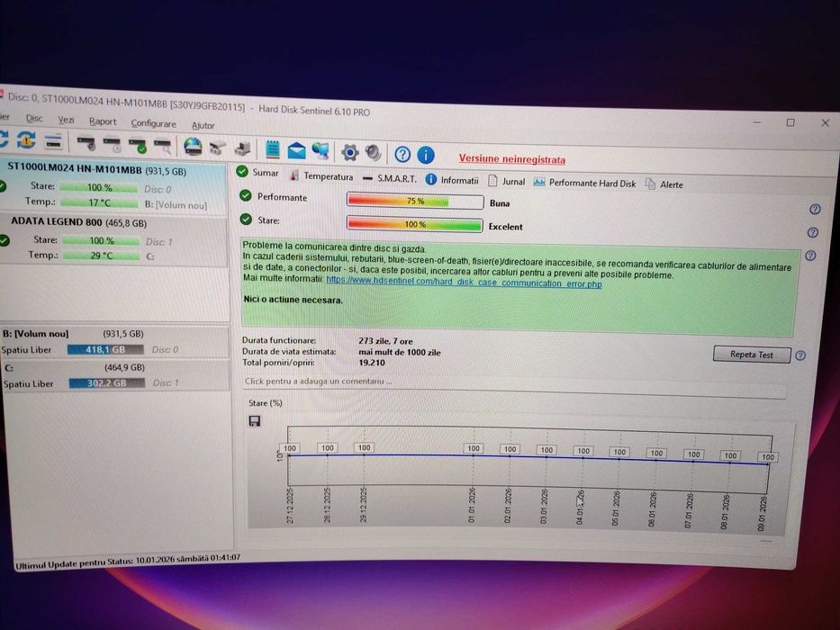Click the 'Nici o actiune necesara.' text
840x630 pixels.
293,300
